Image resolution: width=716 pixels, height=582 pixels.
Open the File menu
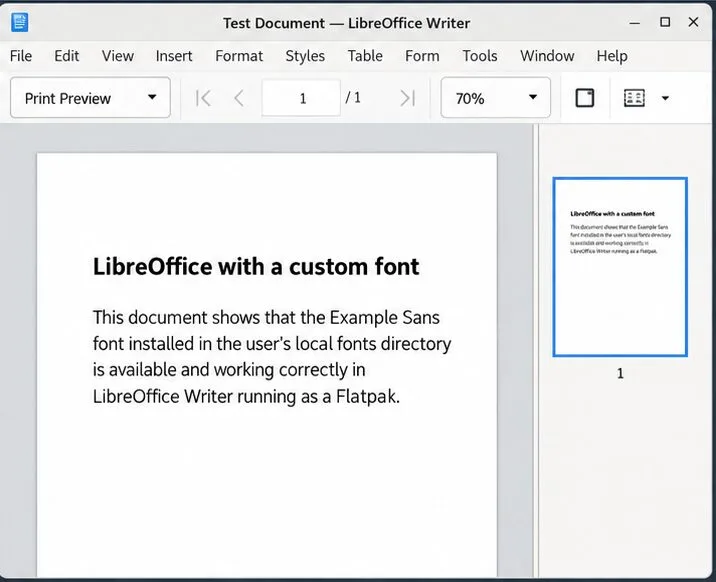pos(21,56)
